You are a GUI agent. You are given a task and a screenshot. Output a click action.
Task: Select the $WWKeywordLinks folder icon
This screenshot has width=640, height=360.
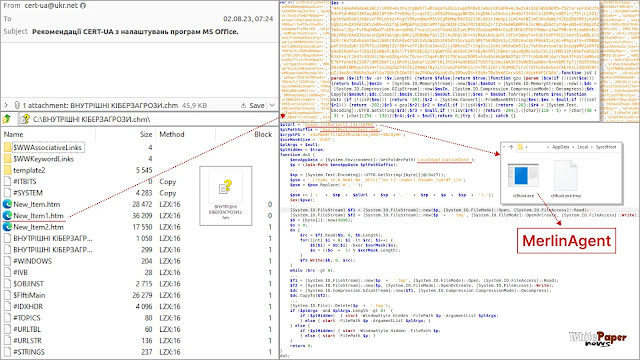click(7, 159)
